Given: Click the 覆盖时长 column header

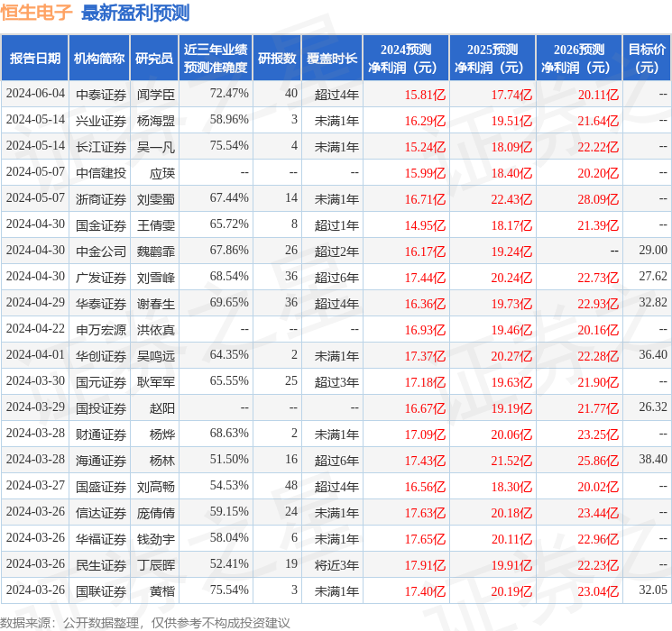Looking at the screenshot, I should tap(332, 59).
